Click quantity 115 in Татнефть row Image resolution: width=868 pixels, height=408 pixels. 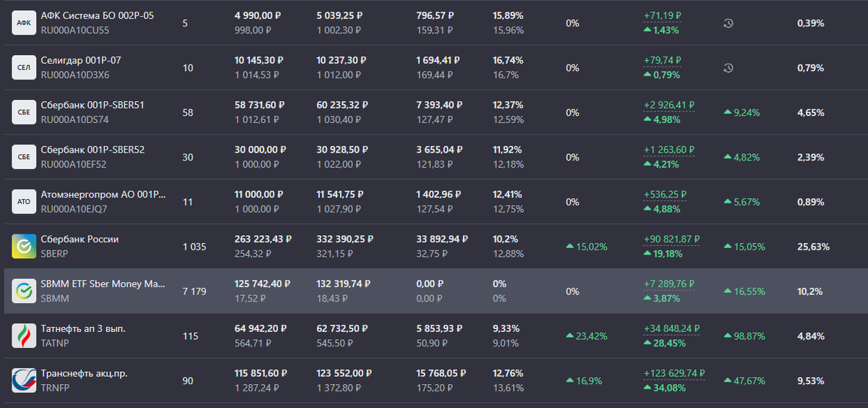[x=190, y=336]
